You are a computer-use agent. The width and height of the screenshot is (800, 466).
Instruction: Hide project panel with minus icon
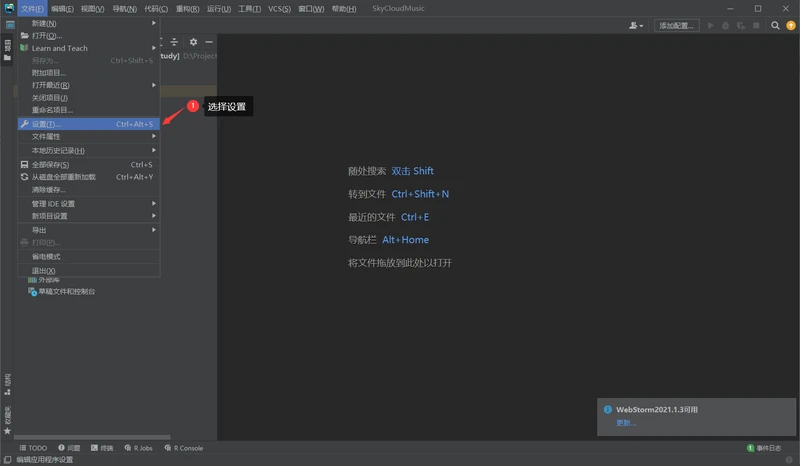pos(209,42)
